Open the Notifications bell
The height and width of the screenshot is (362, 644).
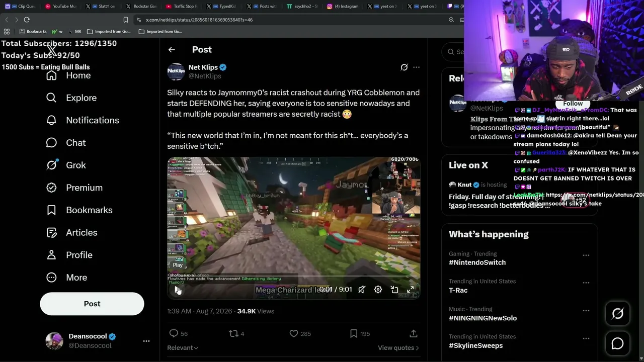(51, 120)
